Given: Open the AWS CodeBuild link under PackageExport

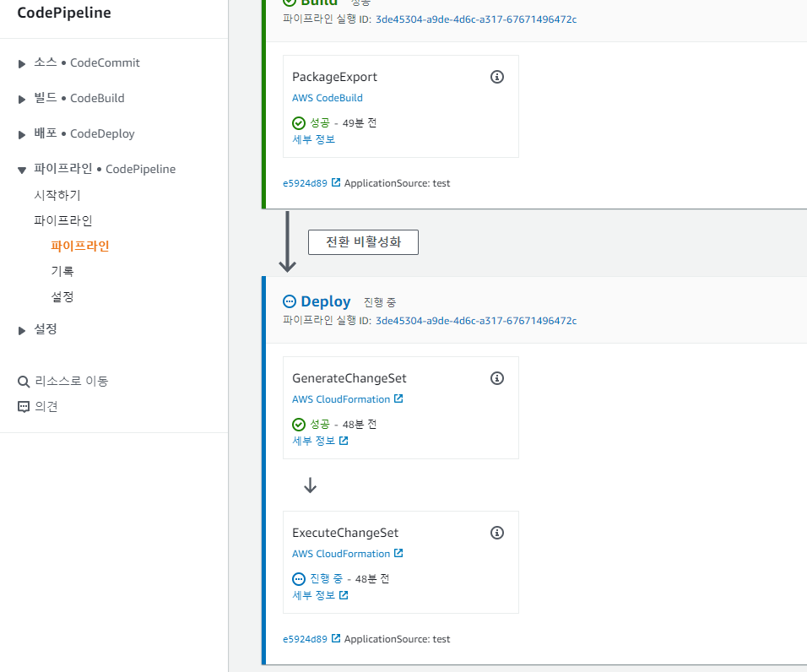Looking at the screenshot, I should click(328, 98).
